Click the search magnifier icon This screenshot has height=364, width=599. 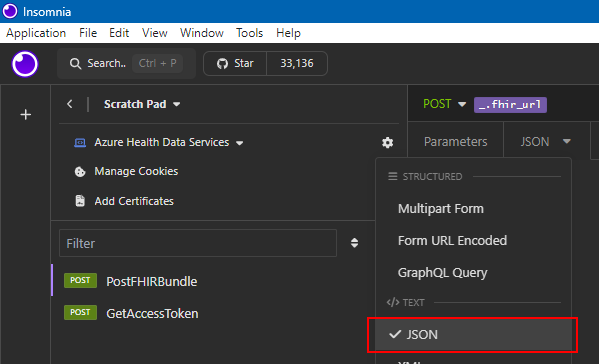(x=75, y=64)
